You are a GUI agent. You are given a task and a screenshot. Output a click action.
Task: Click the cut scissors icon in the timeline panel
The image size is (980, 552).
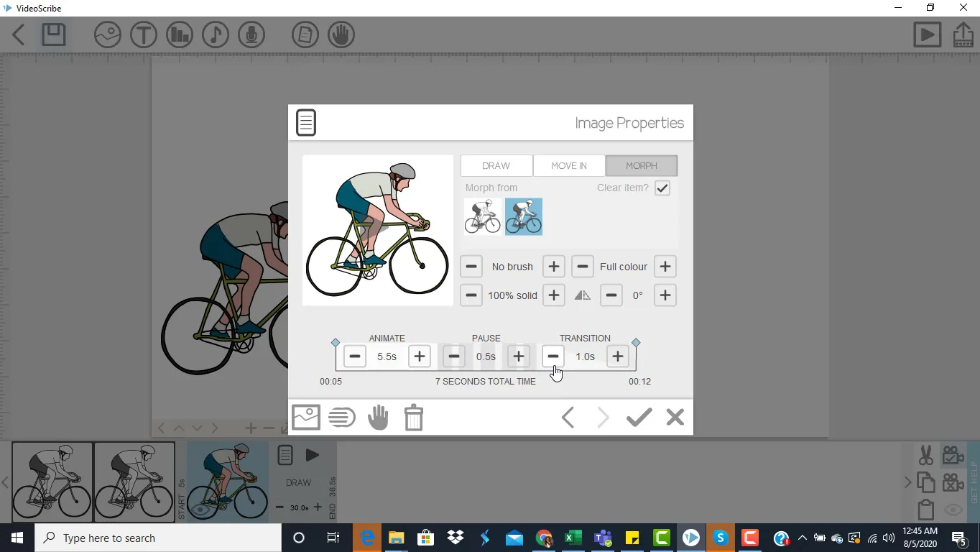[x=926, y=455]
